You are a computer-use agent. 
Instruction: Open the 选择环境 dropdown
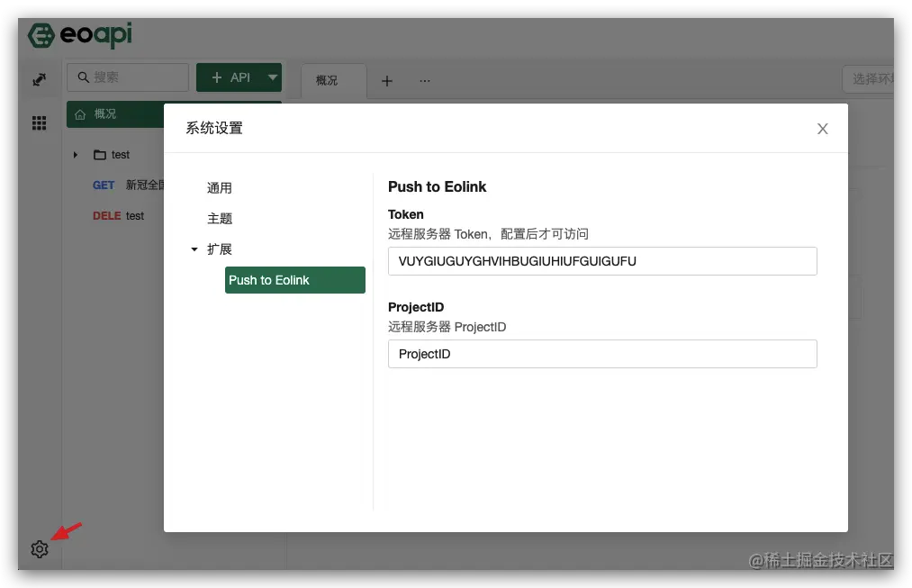pyautogui.click(x=869, y=78)
